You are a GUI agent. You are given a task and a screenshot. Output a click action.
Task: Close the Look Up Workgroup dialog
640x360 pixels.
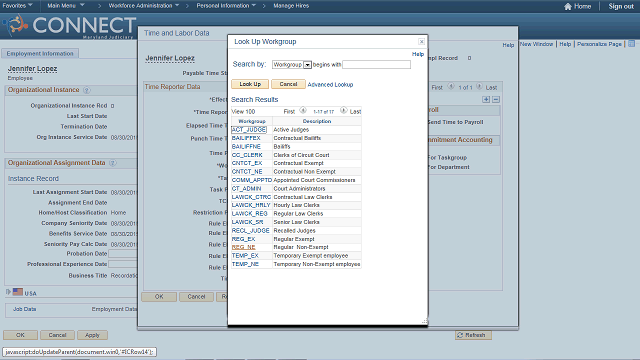(x=421, y=42)
